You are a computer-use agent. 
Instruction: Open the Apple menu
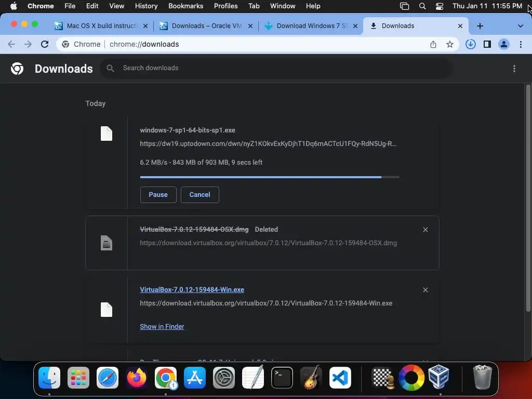pos(14,6)
